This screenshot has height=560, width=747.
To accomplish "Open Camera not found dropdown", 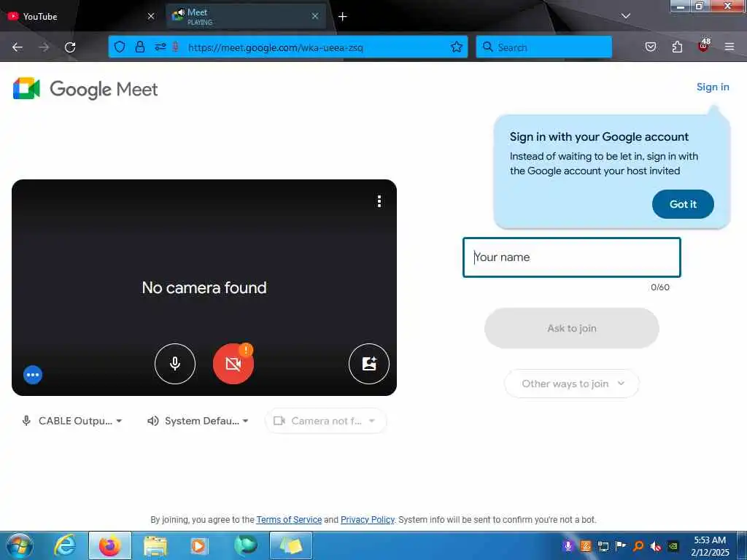I will (x=325, y=421).
